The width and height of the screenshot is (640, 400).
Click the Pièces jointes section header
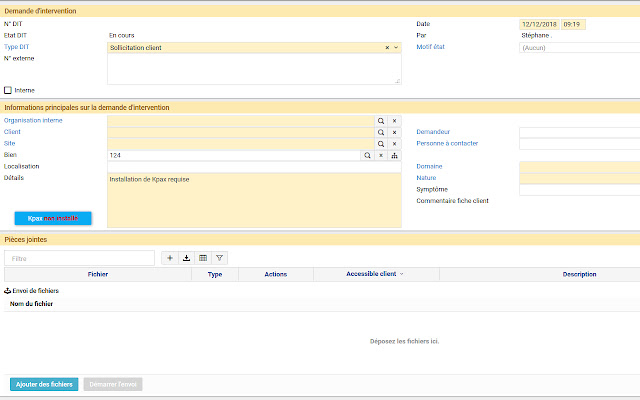320,240
